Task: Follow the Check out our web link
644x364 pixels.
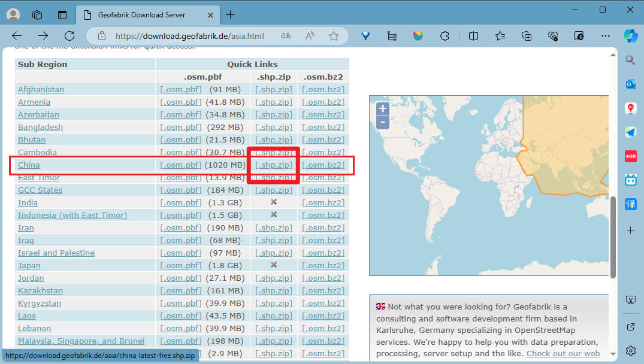Action: (x=563, y=353)
